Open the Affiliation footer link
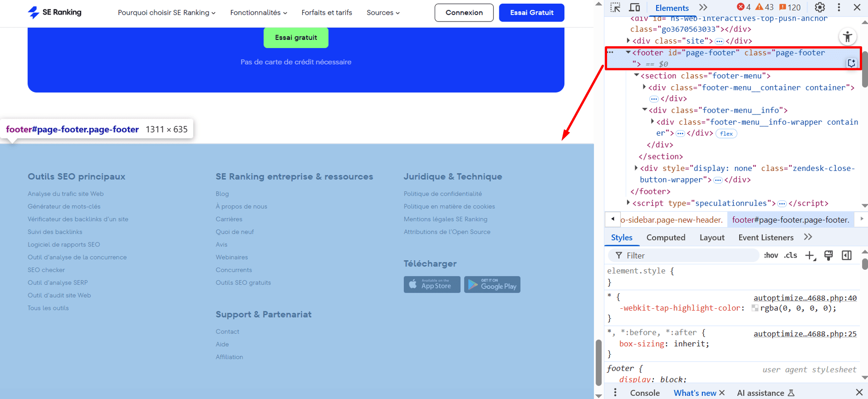 (x=229, y=357)
